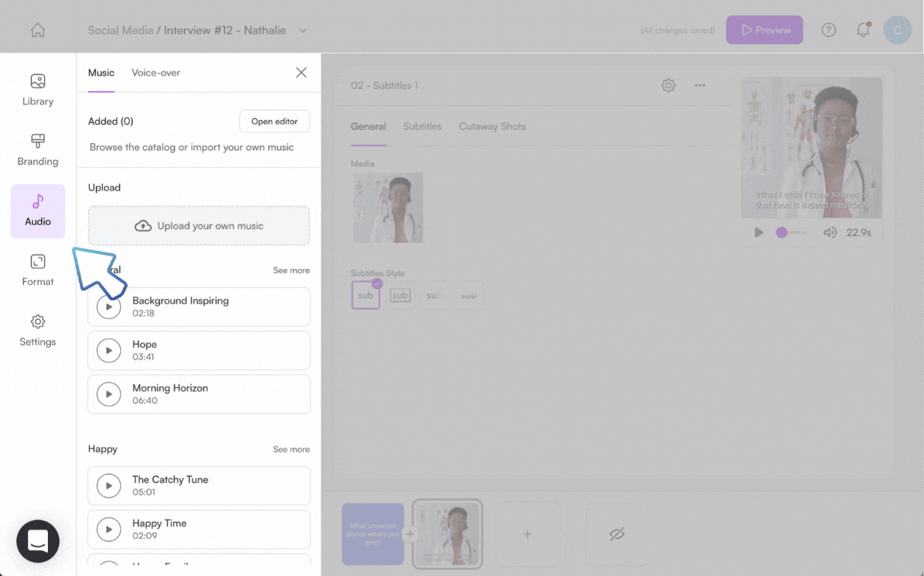
Task: Open the Format sidebar panel
Action: click(38, 270)
